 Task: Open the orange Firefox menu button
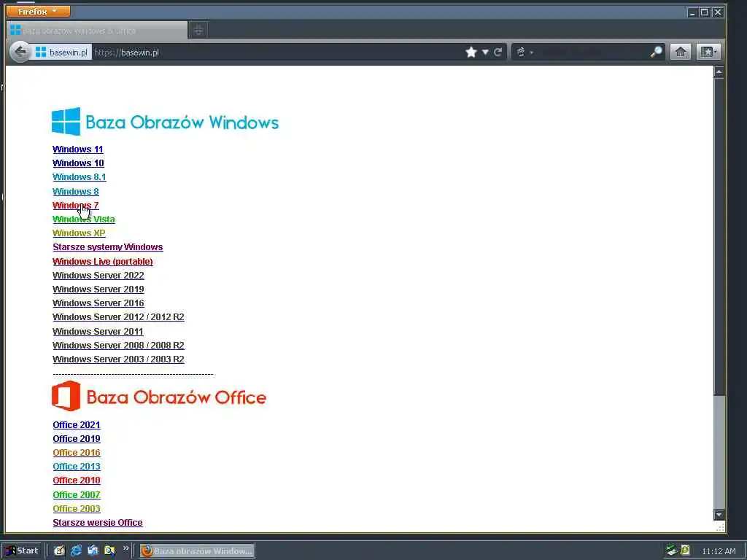38,11
